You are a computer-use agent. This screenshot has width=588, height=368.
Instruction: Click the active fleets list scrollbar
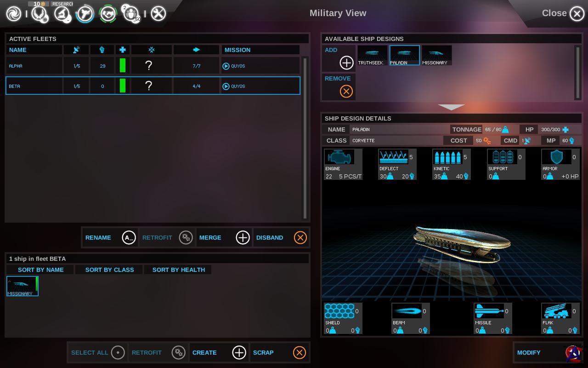305,138
